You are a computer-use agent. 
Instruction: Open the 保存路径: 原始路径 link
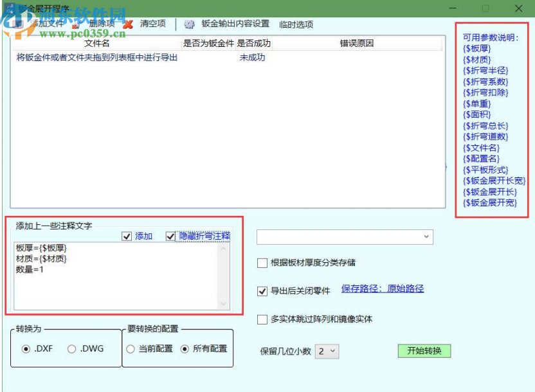click(x=383, y=289)
